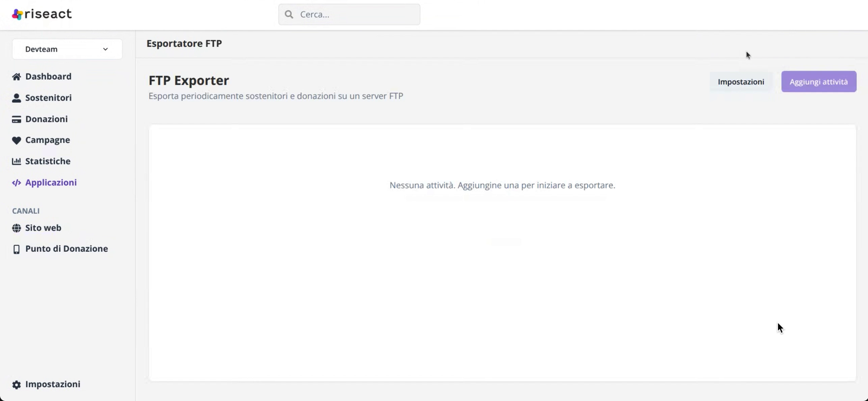Click the Esportatore FTP breadcrumb title
This screenshot has width=868, height=401.
[184, 43]
